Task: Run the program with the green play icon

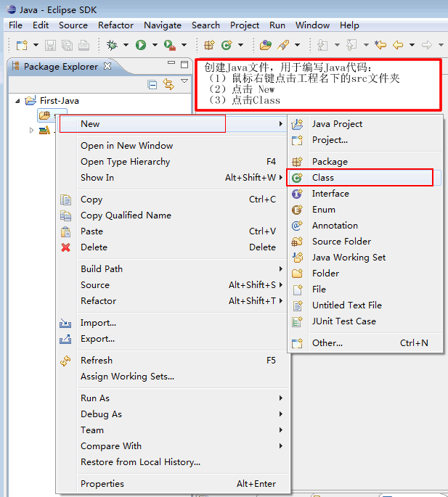Action: (x=141, y=45)
